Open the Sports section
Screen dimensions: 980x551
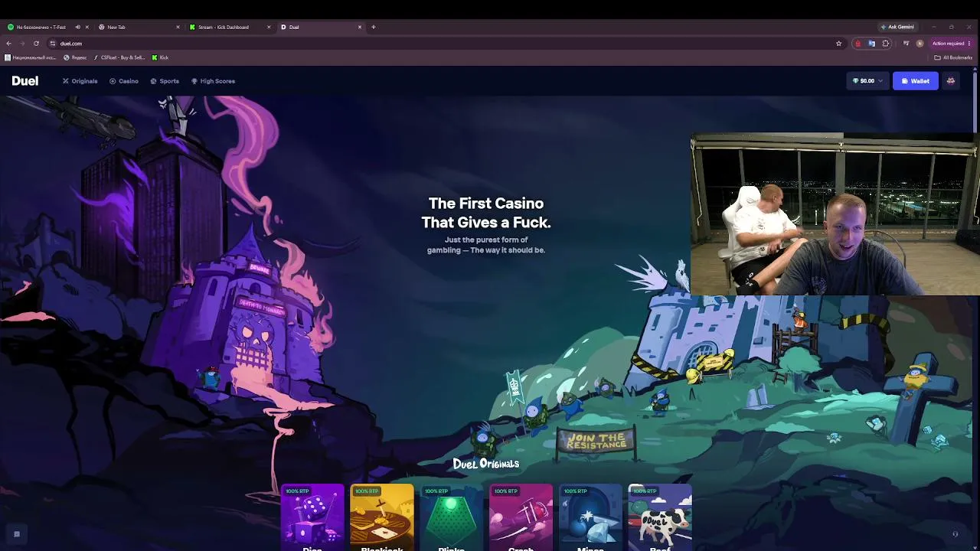click(165, 81)
